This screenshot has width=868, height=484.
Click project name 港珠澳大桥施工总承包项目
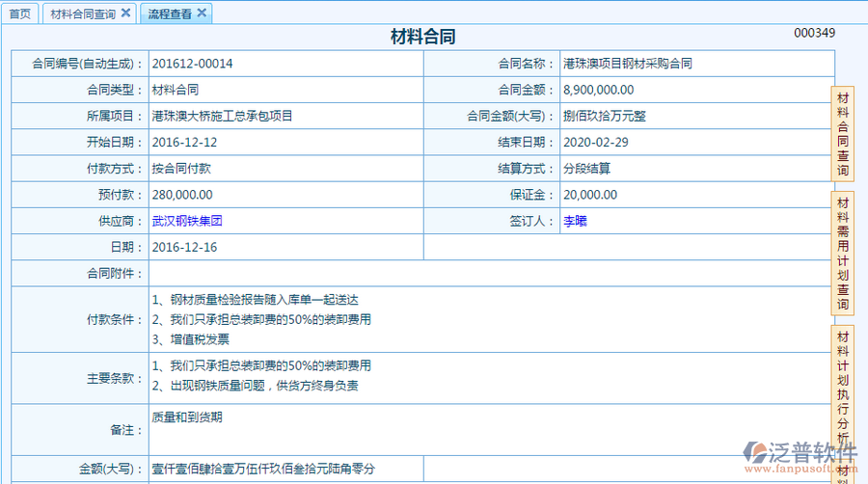222,116
